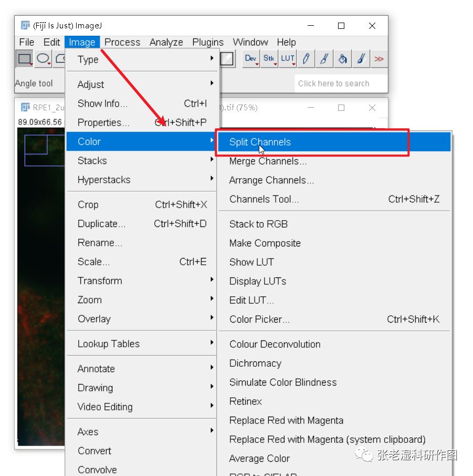Choose Crop from Image menu

(141, 204)
